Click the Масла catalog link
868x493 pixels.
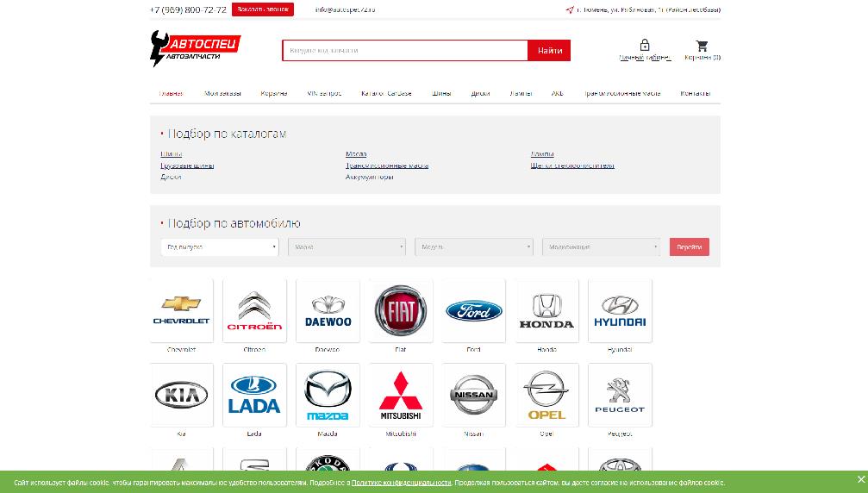pyautogui.click(x=356, y=153)
